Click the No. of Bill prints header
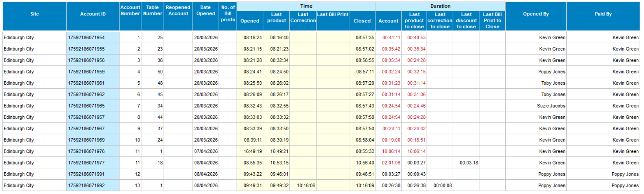The height and width of the screenshot is (194, 644). coord(228,13)
